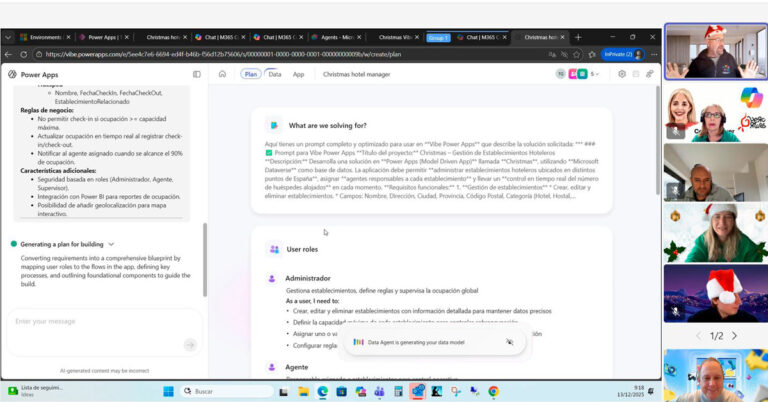The image size is (768, 402).
Task: Go to next page of participant videos
Action: [x=735, y=336]
